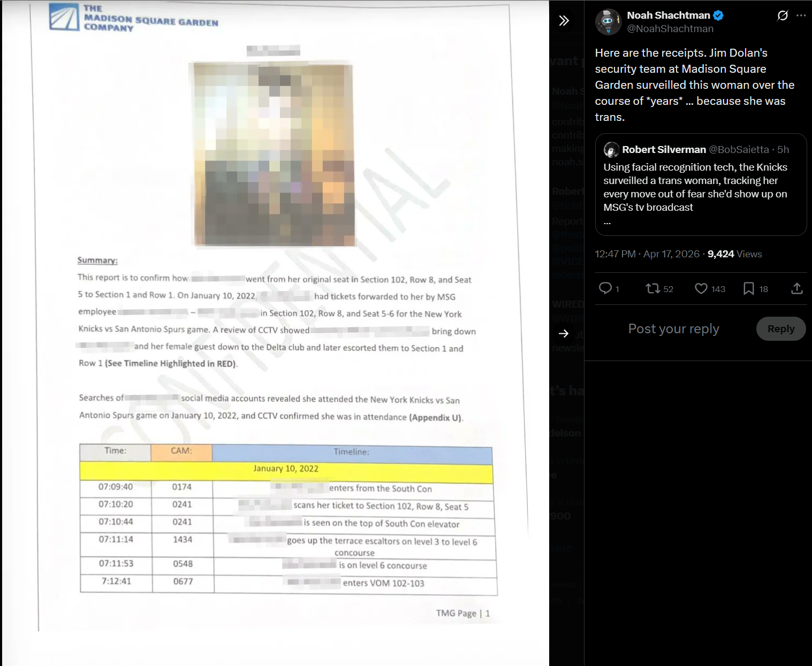This screenshot has height=666, width=812.
Task: Click camera '0241' in the 07:10:20 row
Action: click(x=182, y=504)
